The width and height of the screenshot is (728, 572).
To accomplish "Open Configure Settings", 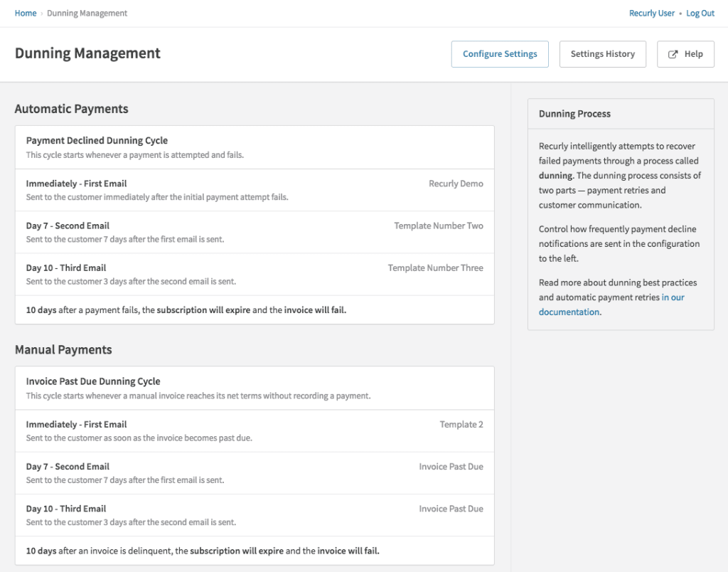I will [500, 53].
